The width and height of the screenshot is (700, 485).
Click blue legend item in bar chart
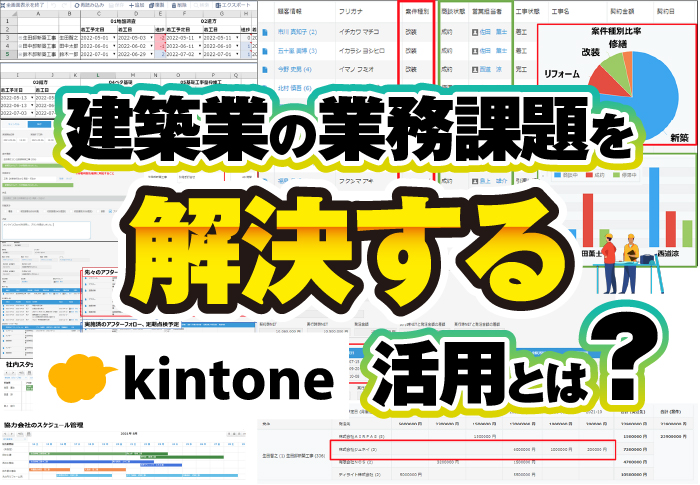tap(566, 175)
